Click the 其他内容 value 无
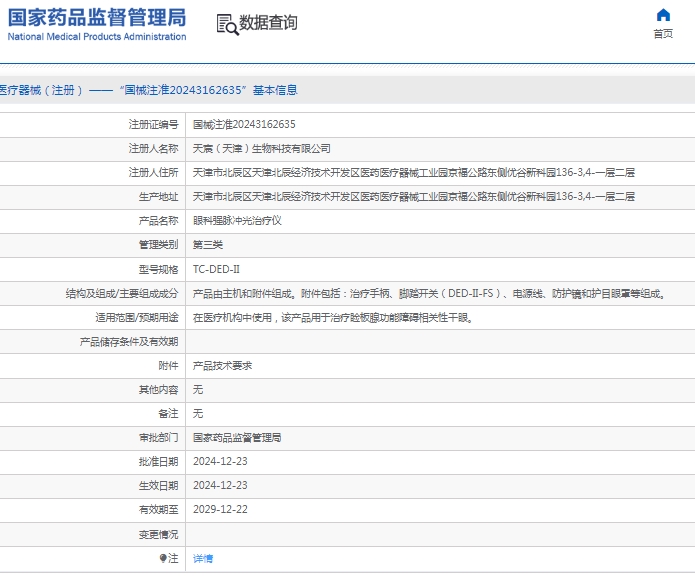The width and height of the screenshot is (695, 580). point(198,389)
